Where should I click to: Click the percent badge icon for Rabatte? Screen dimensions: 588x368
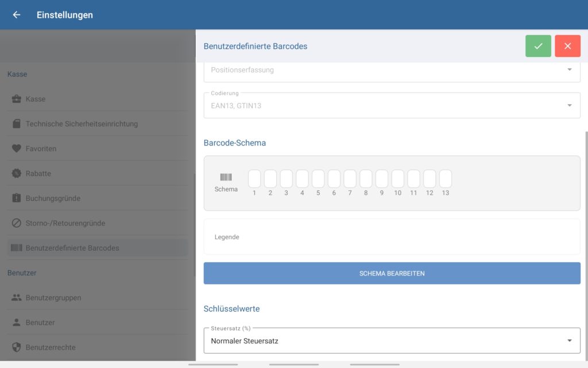click(x=17, y=173)
